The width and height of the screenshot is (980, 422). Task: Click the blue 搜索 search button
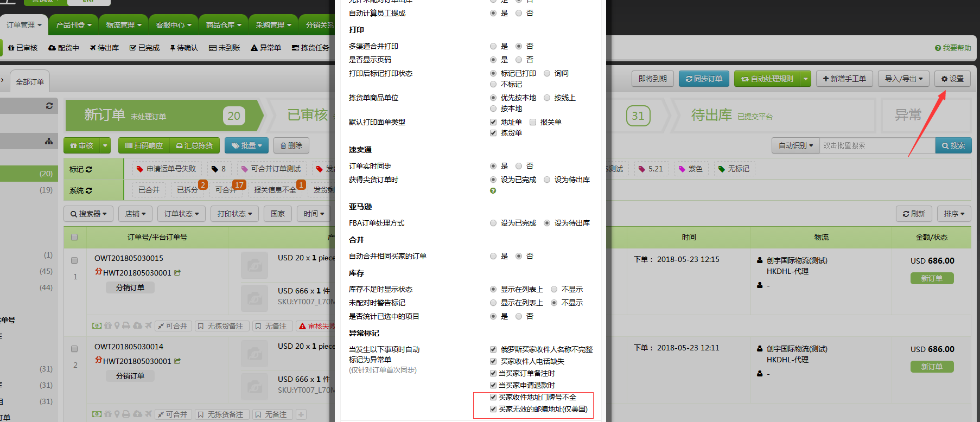click(x=953, y=145)
